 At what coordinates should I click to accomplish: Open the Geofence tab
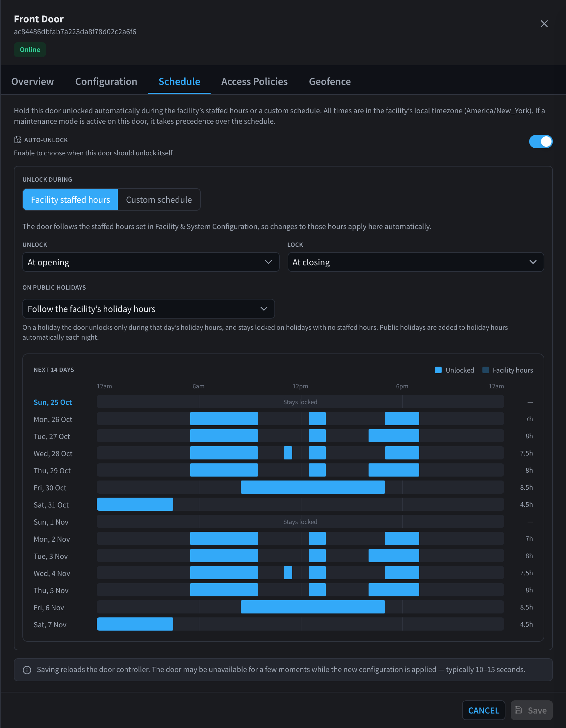330,81
